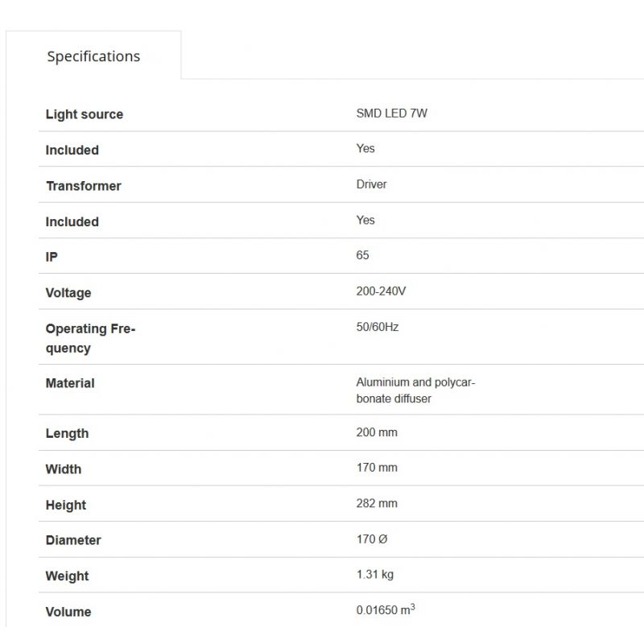The height and width of the screenshot is (644, 644).
Task: Select the Material row label
Action: (x=70, y=383)
